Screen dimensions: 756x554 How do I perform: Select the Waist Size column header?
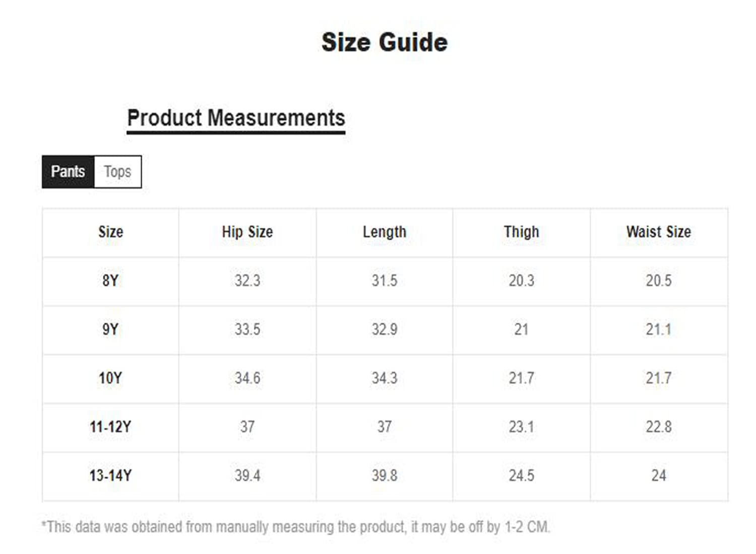pos(659,232)
